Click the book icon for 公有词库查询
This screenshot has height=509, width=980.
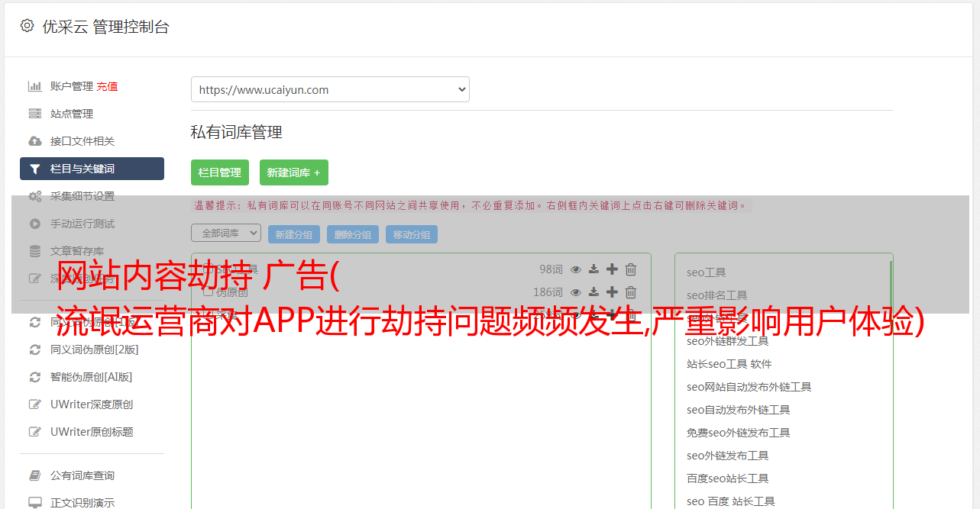(x=35, y=475)
